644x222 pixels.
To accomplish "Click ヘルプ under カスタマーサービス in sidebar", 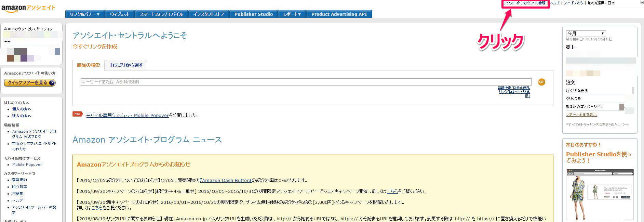I will pyautogui.click(x=17, y=200).
